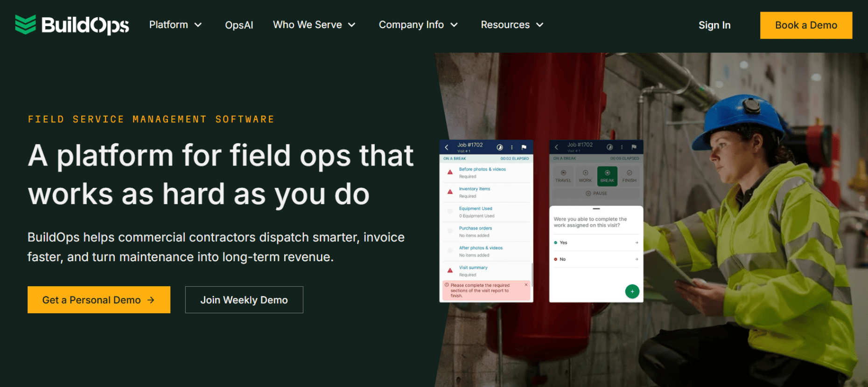The image size is (868, 387).
Task: Dismiss the required sections alert
Action: (x=526, y=285)
